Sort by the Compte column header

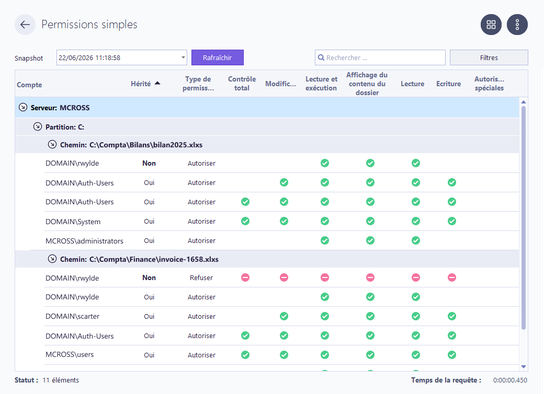(x=29, y=85)
